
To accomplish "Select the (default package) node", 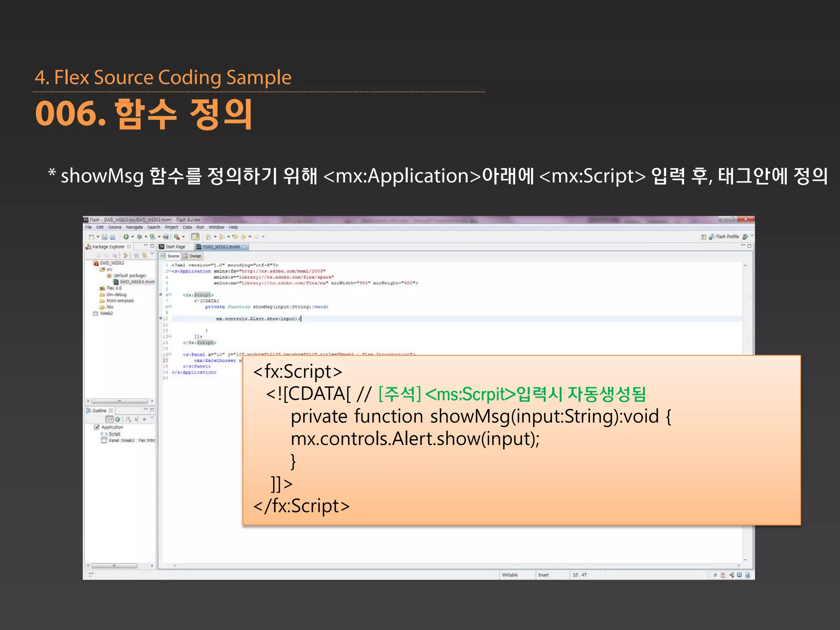I will click(x=127, y=276).
